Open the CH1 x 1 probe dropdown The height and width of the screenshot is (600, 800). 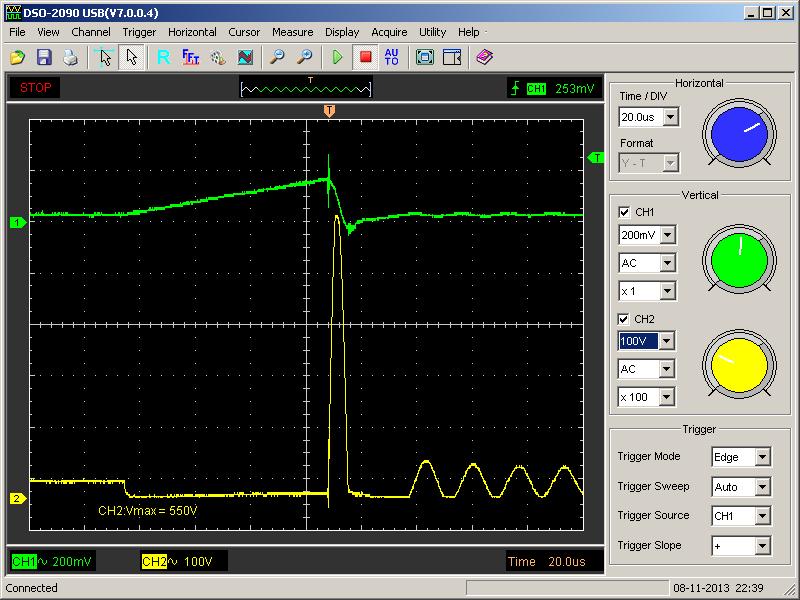click(x=668, y=291)
